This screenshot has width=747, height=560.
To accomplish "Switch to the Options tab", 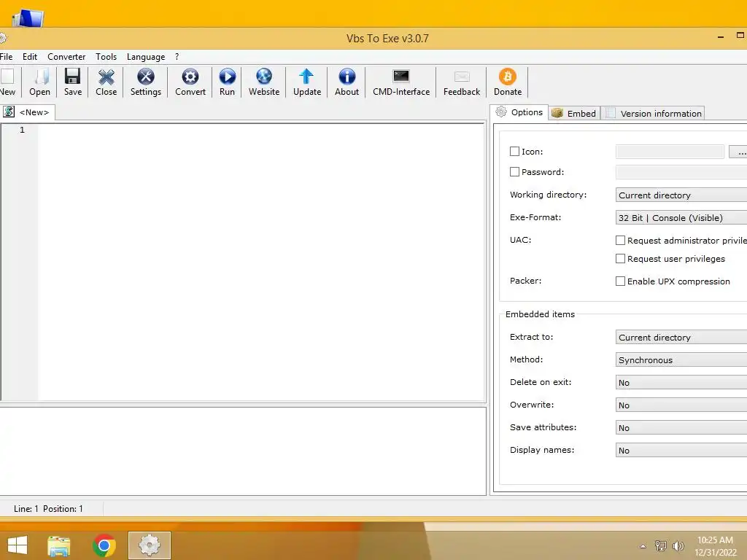I will pos(519,112).
